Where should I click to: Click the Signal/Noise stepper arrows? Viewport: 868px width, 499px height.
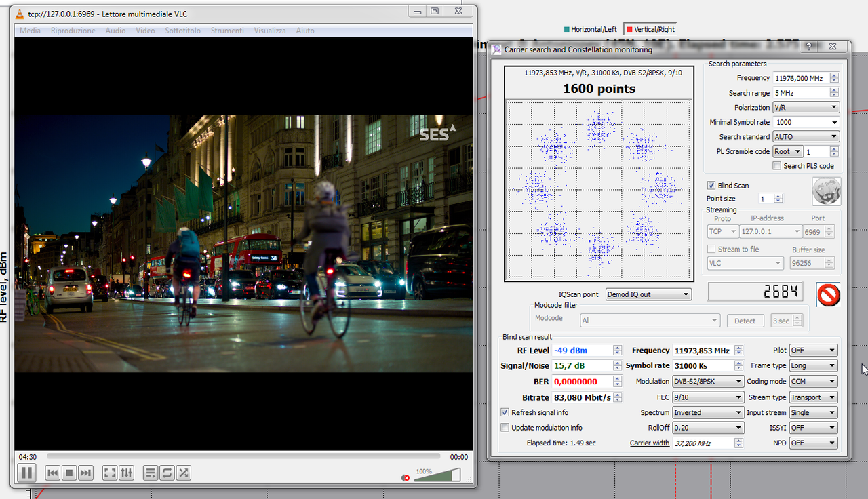(617, 366)
